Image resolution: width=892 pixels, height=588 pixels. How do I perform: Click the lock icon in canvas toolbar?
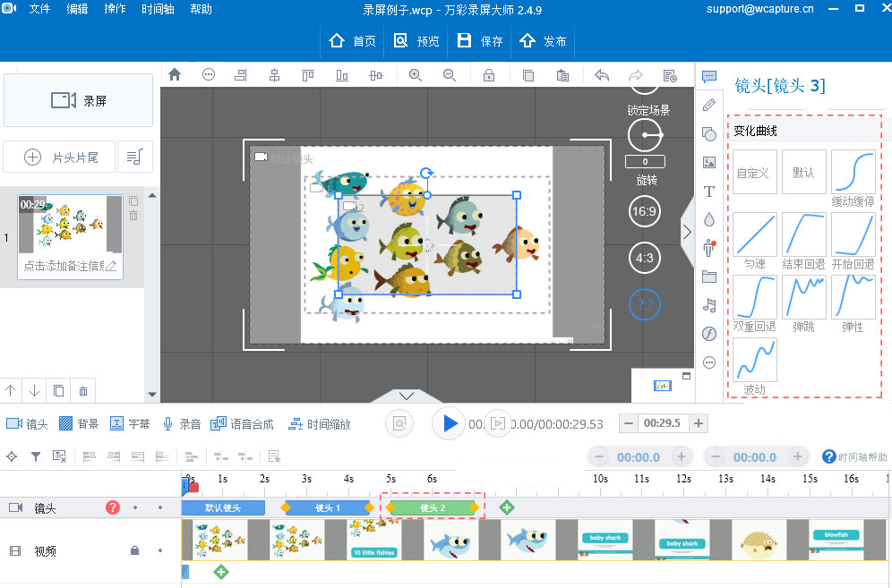click(489, 75)
